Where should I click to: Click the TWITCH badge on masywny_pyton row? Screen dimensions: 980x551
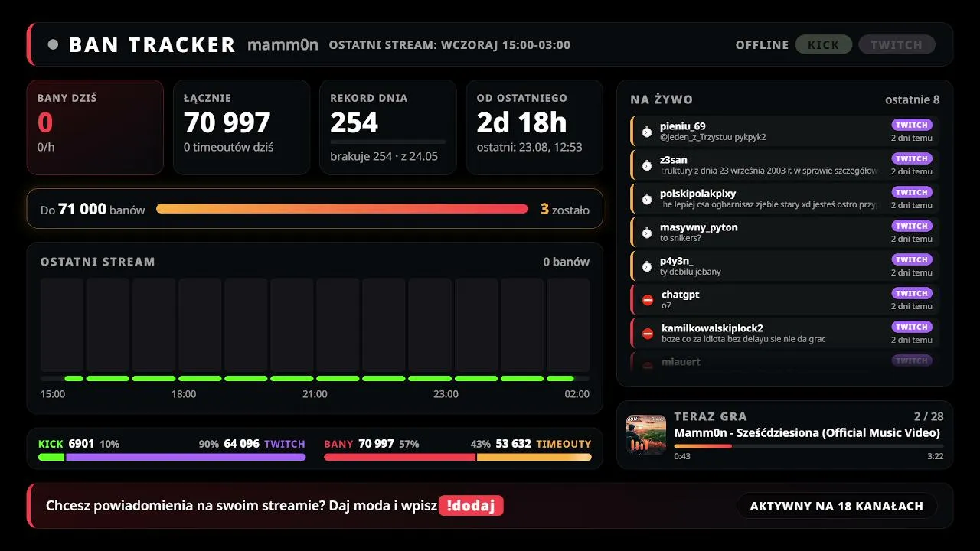click(x=912, y=226)
